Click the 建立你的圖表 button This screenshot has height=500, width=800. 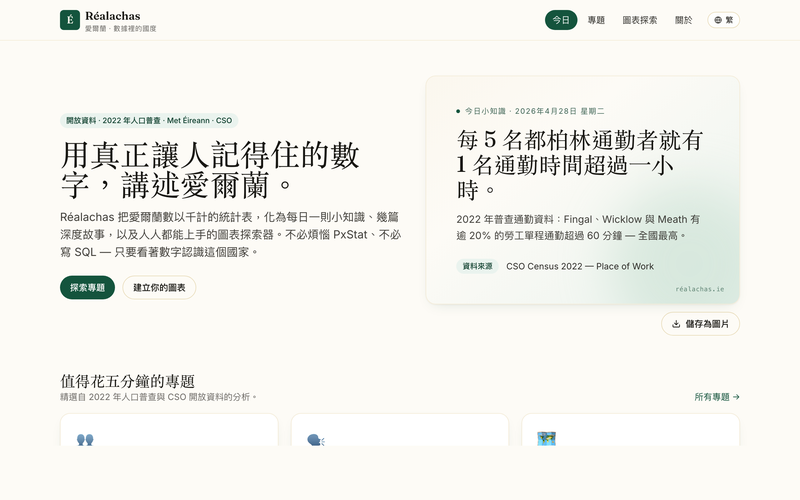tap(159, 287)
